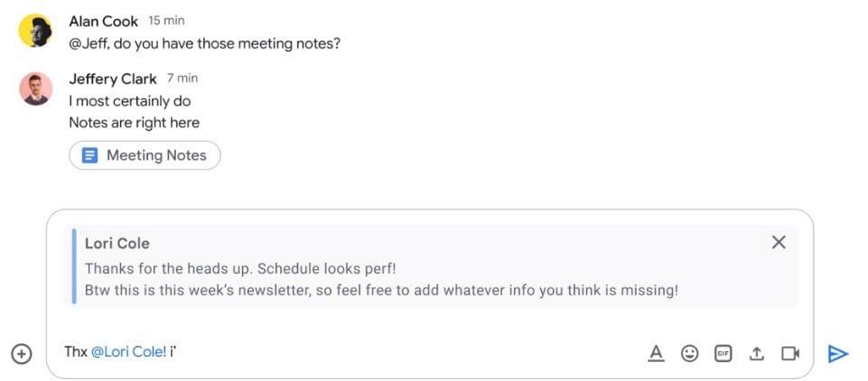
Task: Click the quoted Lori Cole name
Action: (117, 243)
